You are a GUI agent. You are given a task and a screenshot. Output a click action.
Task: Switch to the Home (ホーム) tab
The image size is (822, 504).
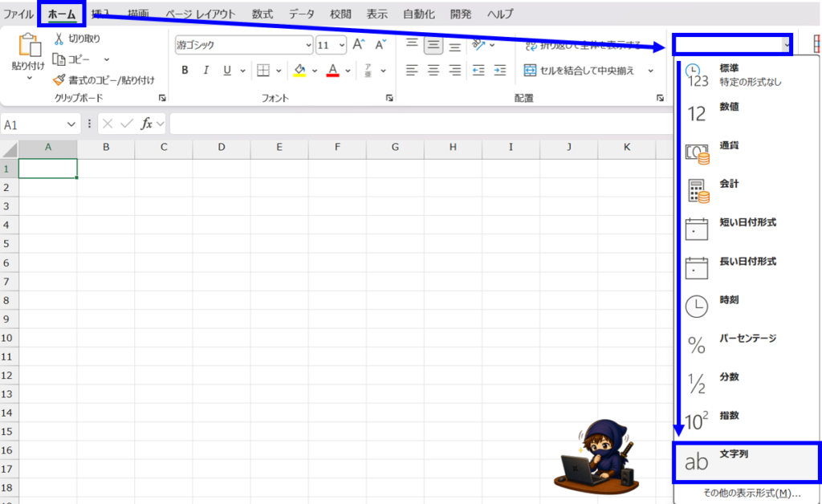click(62, 14)
